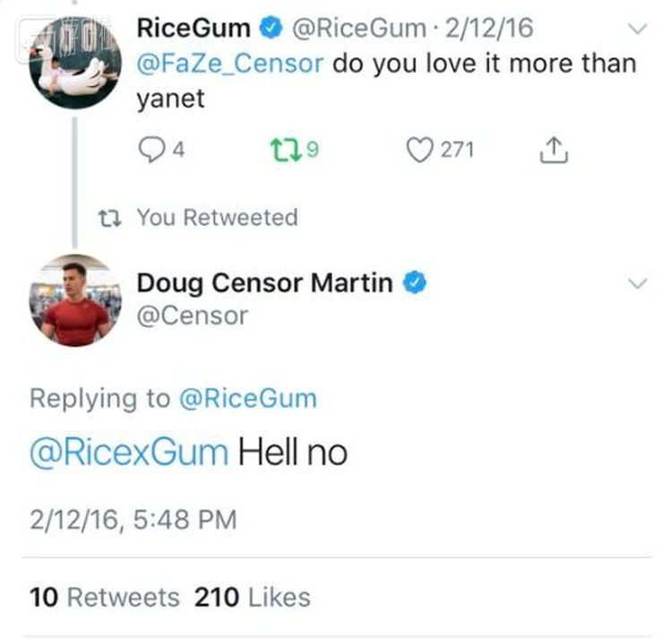Click the Doug Censor Martin display name
Viewport: 672px width, 640px height.
point(263,283)
